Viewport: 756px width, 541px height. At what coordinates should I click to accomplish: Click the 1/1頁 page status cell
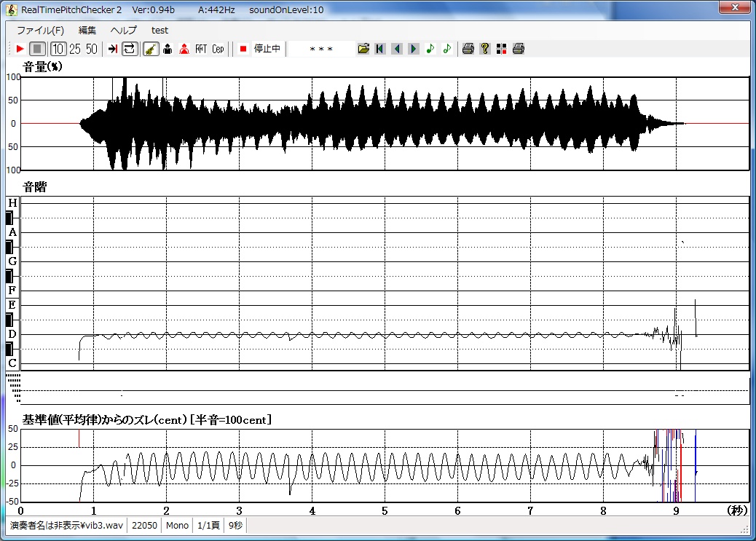click(208, 525)
